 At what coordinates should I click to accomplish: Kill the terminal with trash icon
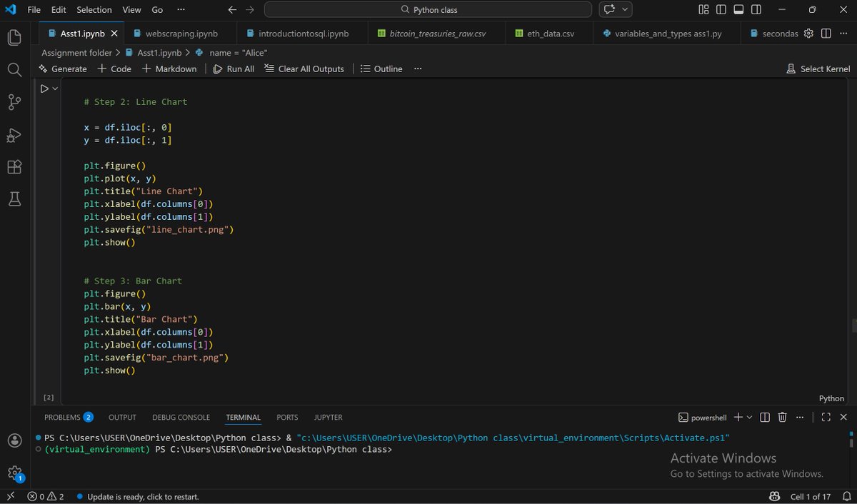tap(782, 417)
